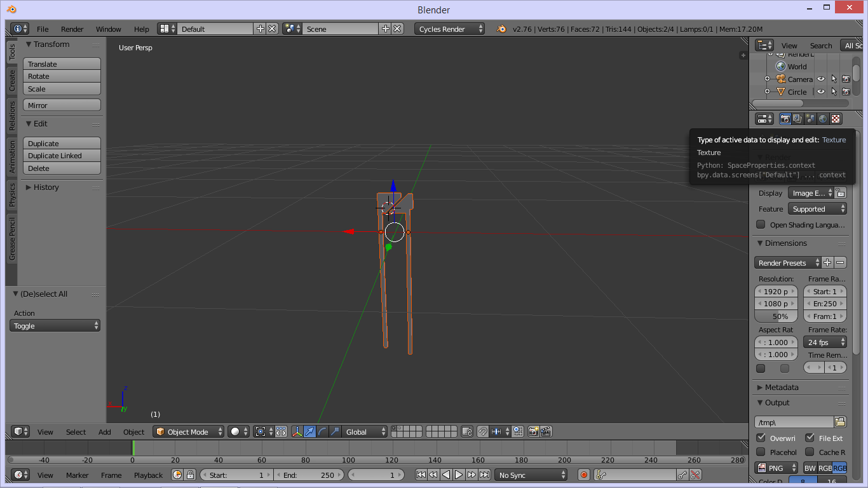Adjust the 50% resolution percentage slider
Screen dimensions: 868x488
pyautogui.click(x=777, y=316)
